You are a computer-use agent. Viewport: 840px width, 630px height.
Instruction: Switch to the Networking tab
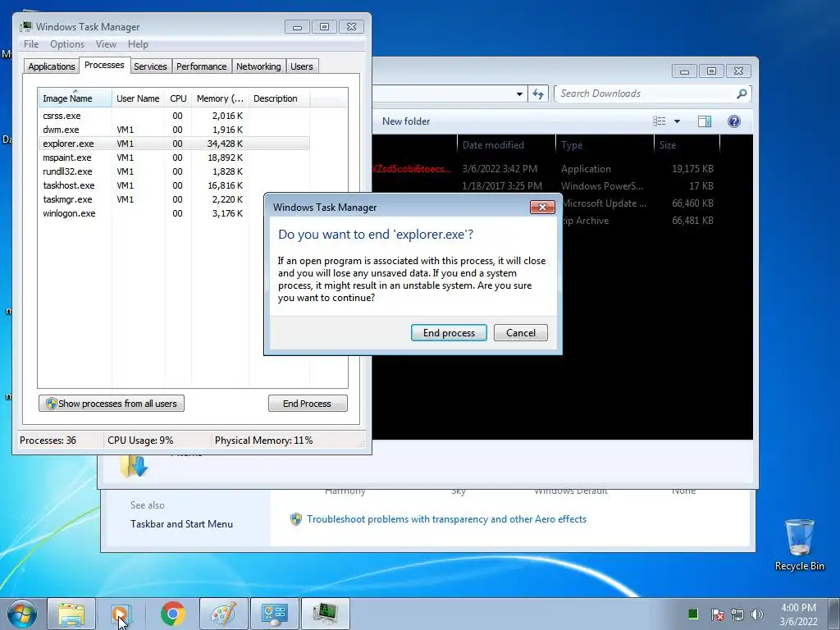click(x=258, y=66)
